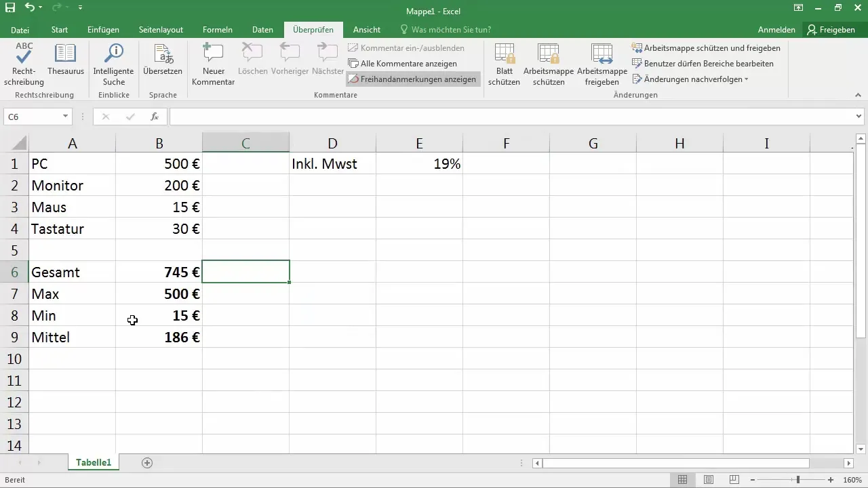
Task: Click the Übersetzen translate icon
Action: coord(163,60)
